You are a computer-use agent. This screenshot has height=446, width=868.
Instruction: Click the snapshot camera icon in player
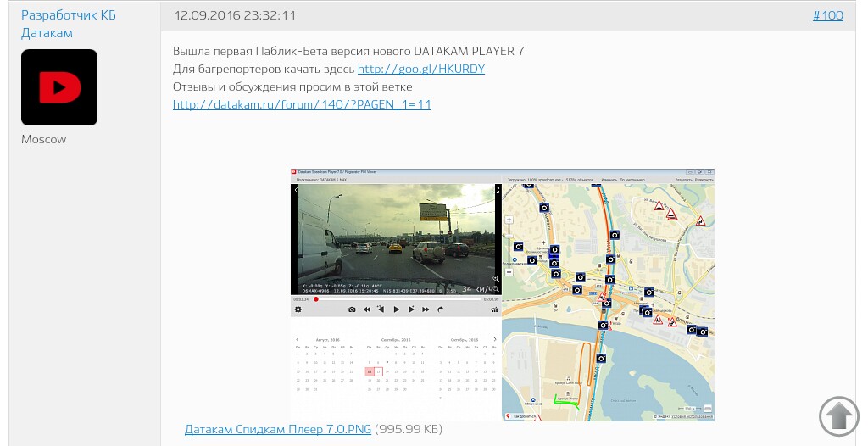pos(353,309)
